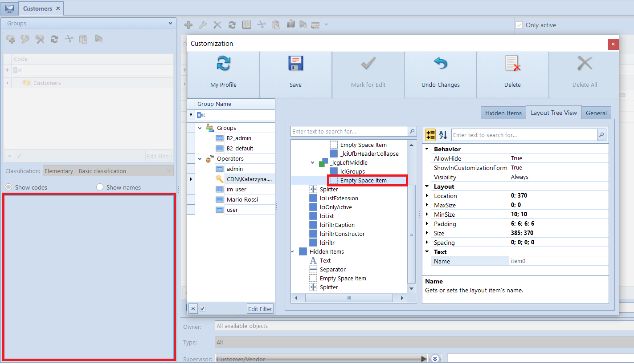Click Edit Filter in the Customization window
The height and width of the screenshot is (364, 634).
click(260, 309)
